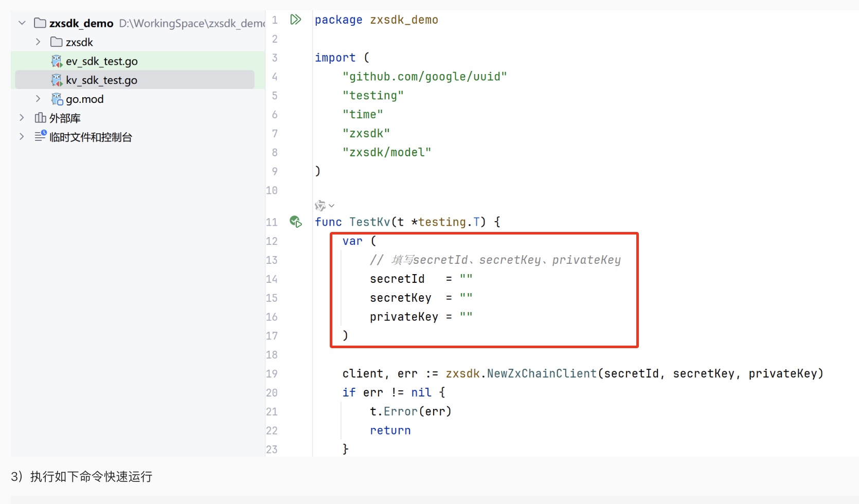The image size is (859, 504).
Task: Collapse the zxsdk_demo project root
Action: (22, 23)
